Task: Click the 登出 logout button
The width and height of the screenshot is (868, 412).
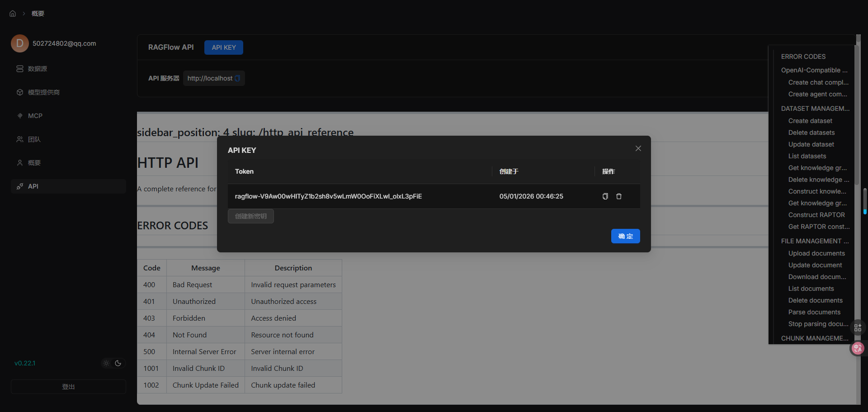Action: pyautogui.click(x=68, y=387)
